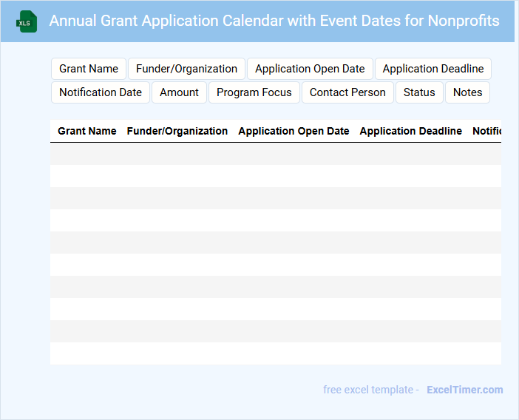519x420 pixels.
Task: Open the ExcelTimer.com link
Action: pos(464,390)
